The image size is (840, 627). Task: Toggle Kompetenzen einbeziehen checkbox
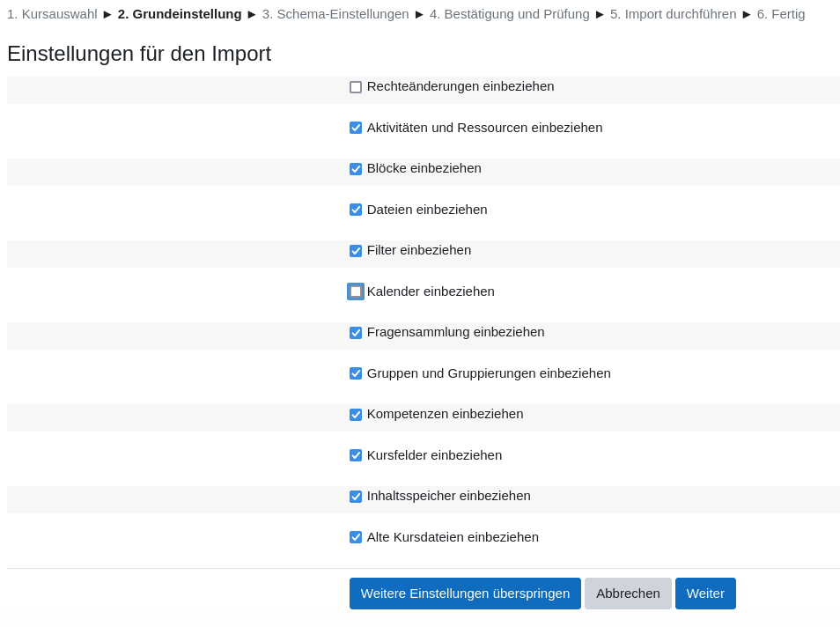[x=356, y=415]
